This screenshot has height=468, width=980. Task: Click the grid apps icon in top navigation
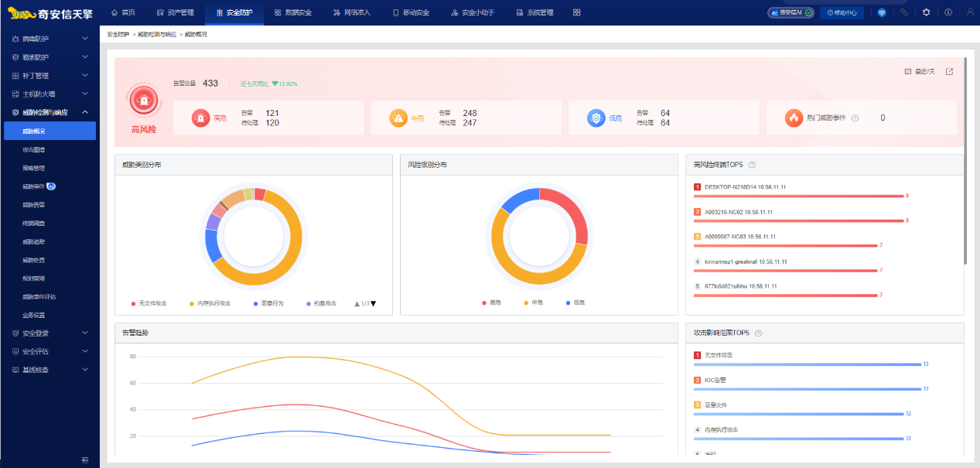point(577,12)
